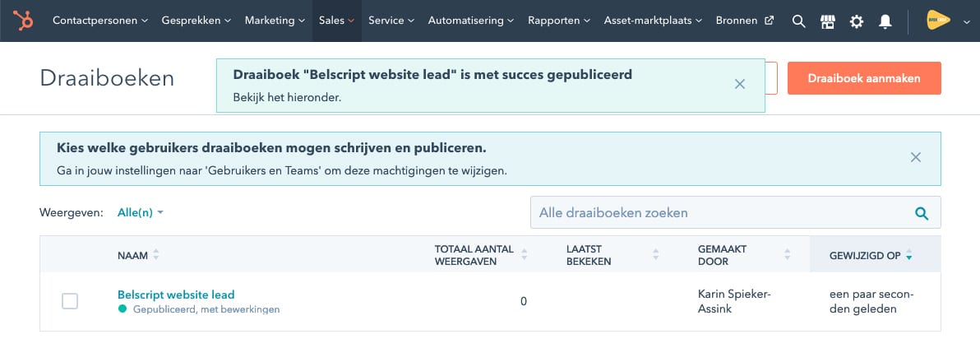Sort by Laatst bekeken arrows
Screen dimensions: 980x348
[655, 255]
